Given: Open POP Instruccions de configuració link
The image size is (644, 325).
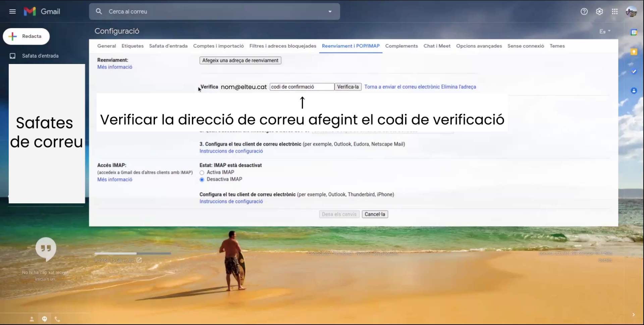Looking at the screenshot, I should 231,151.
